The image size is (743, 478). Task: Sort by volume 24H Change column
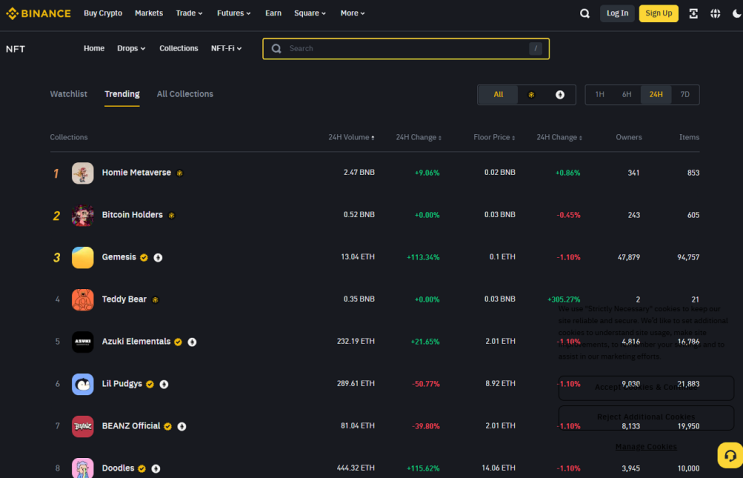pos(418,137)
